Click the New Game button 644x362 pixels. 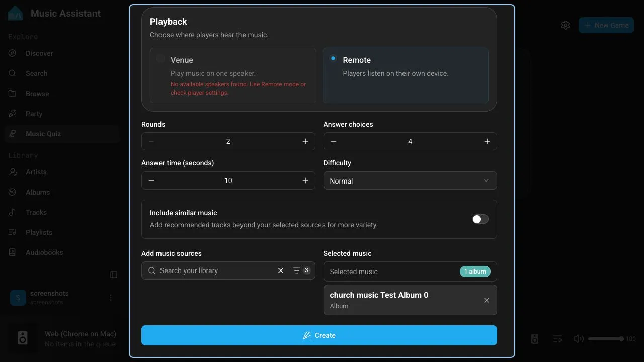pyautogui.click(x=606, y=25)
